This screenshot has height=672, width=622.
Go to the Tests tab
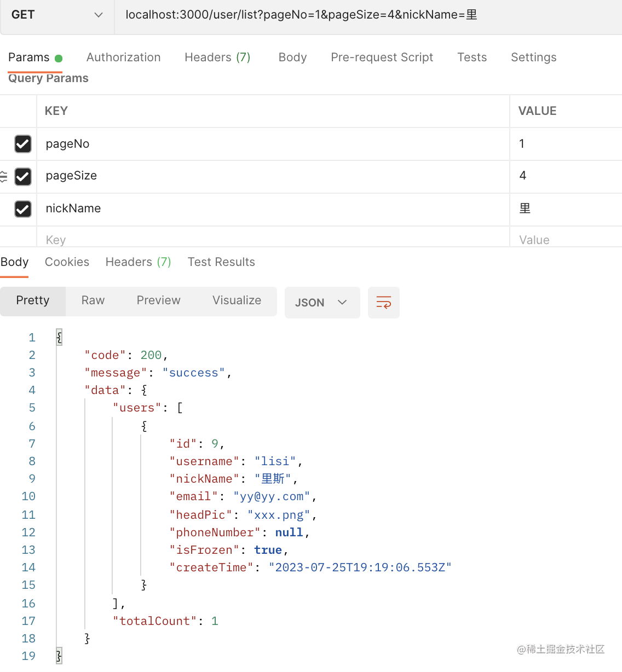click(x=472, y=57)
